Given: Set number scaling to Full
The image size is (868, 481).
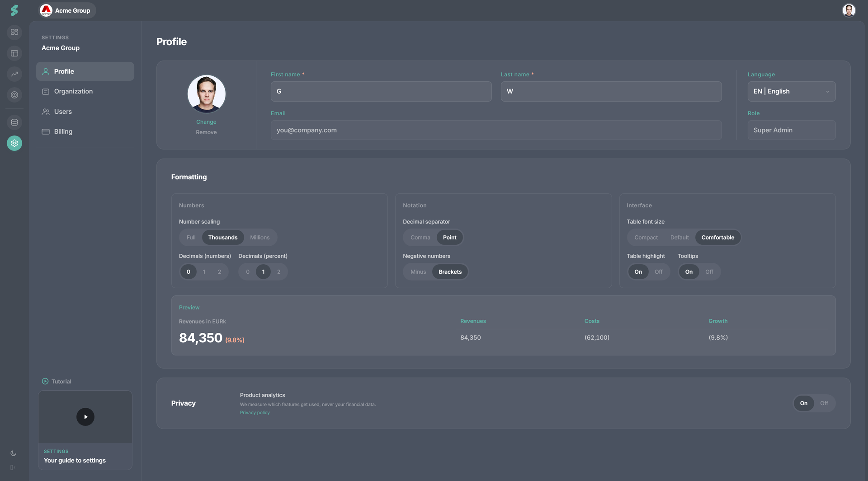Looking at the screenshot, I should click(x=191, y=238).
